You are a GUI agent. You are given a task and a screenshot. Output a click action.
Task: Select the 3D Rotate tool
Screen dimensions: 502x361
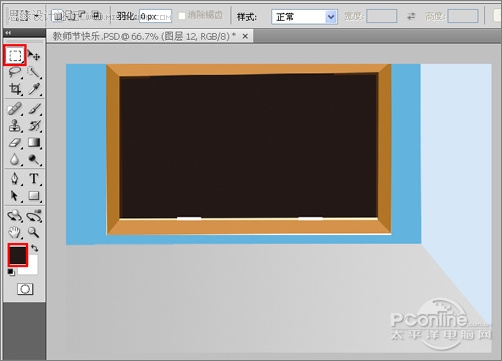point(15,216)
